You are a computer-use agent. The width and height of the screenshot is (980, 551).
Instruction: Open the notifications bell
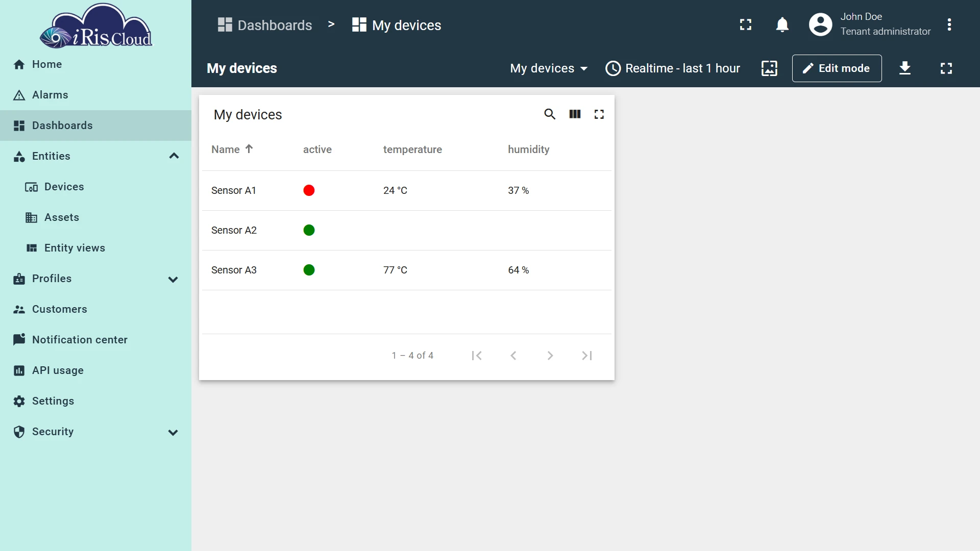click(782, 24)
